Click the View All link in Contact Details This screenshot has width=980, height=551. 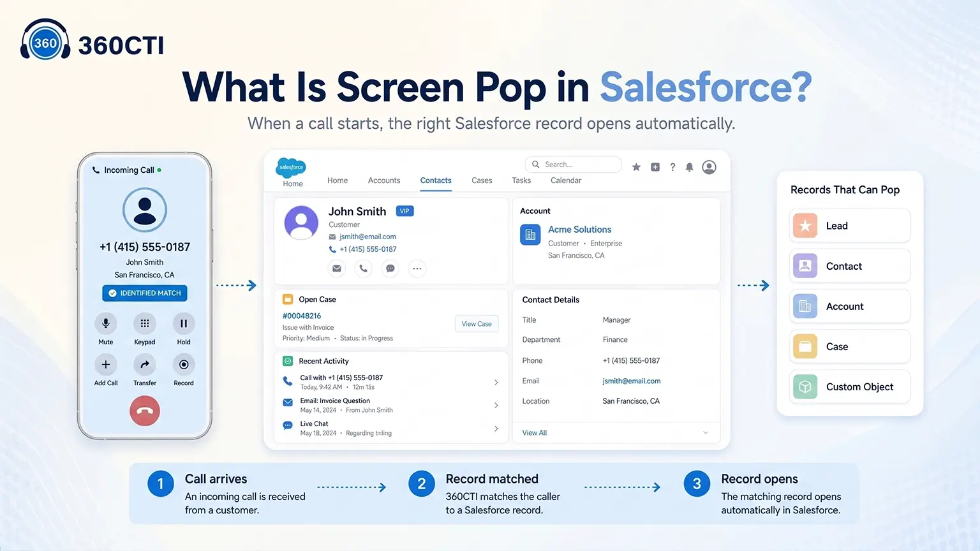(535, 433)
